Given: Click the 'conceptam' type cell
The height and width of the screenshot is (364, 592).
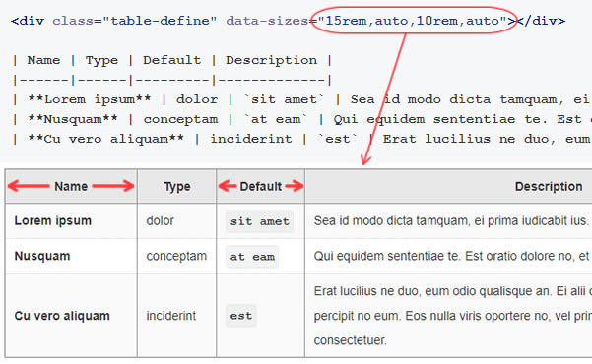Looking at the screenshot, I should (x=176, y=256).
